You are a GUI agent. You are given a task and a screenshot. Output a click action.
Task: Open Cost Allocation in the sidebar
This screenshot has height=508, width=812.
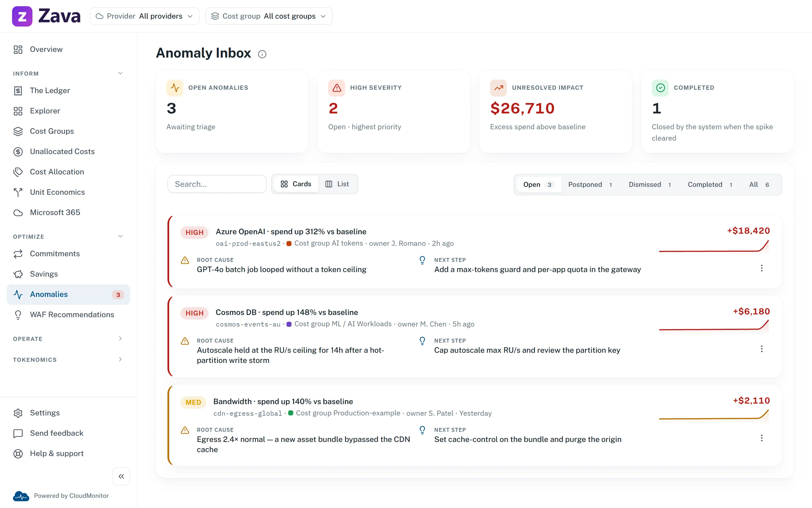click(69, 172)
